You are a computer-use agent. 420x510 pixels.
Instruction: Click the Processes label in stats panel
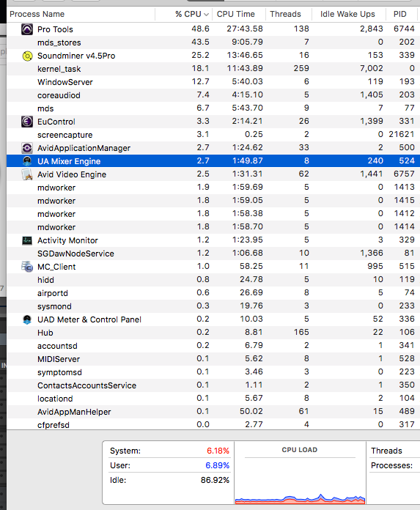pyautogui.click(x=391, y=465)
